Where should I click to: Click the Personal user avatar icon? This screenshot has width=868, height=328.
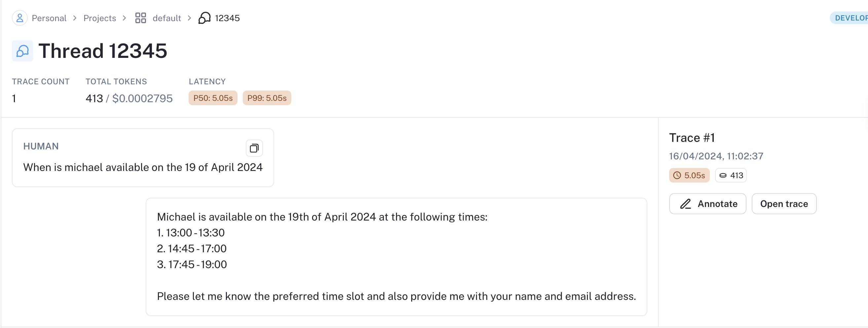tap(20, 18)
